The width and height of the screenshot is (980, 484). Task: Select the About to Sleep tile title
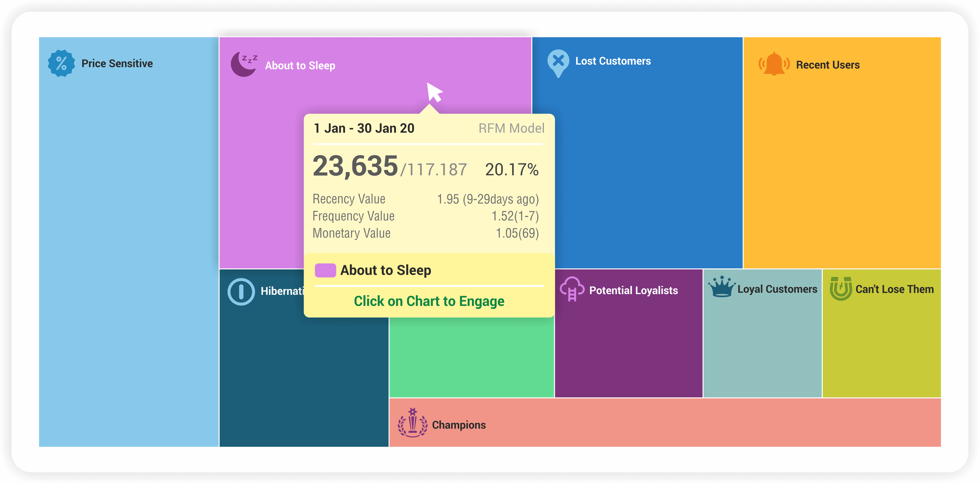pos(300,66)
